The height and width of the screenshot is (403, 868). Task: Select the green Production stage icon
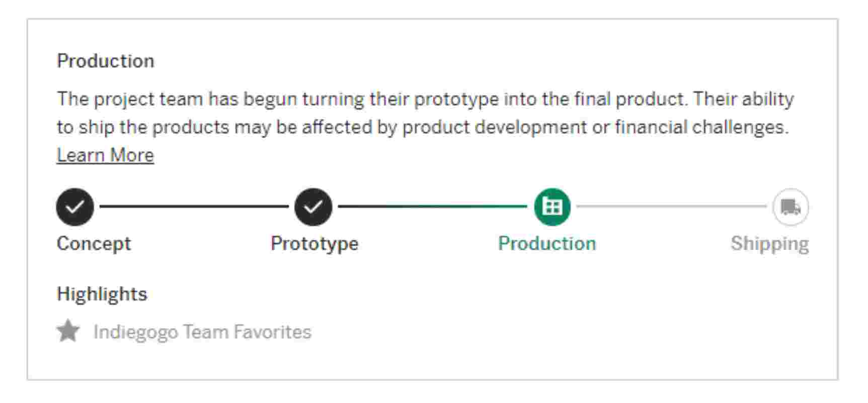[x=552, y=207]
